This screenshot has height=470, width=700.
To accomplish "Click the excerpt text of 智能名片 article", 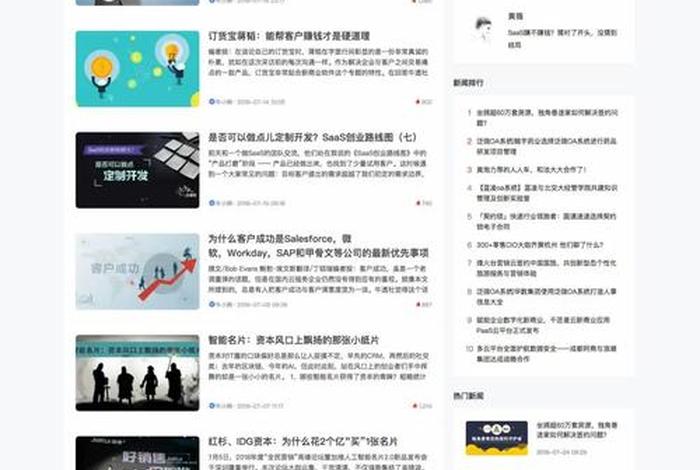I will (318, 366).
